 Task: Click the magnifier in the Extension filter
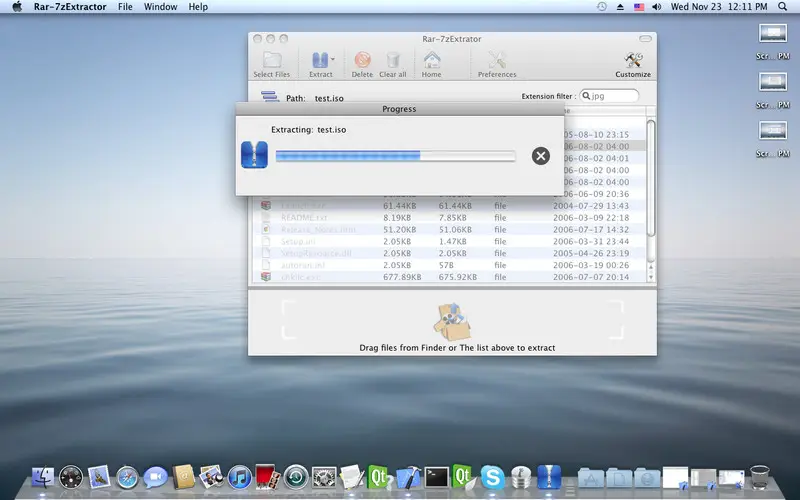pyautogui.click(x=586, y=96)
